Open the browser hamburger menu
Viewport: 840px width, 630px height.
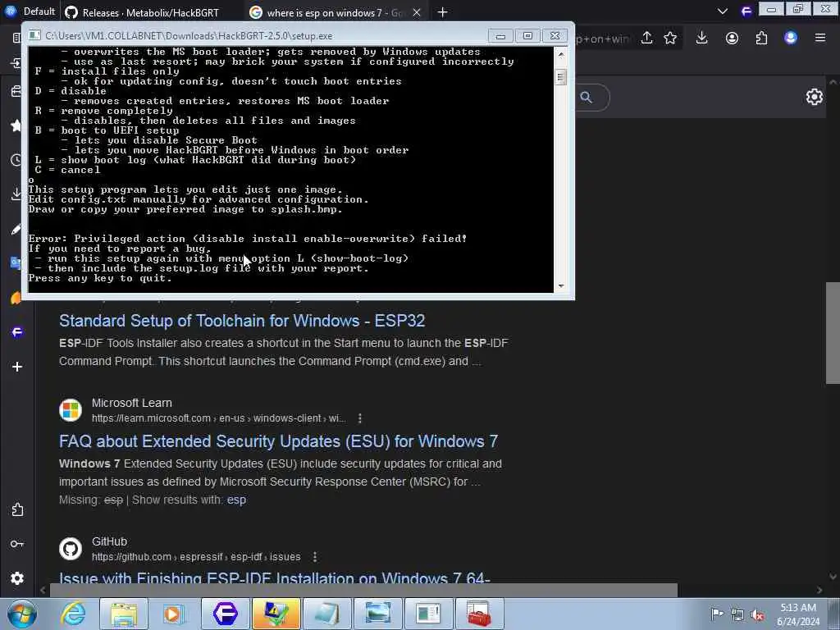click(820, 38)
